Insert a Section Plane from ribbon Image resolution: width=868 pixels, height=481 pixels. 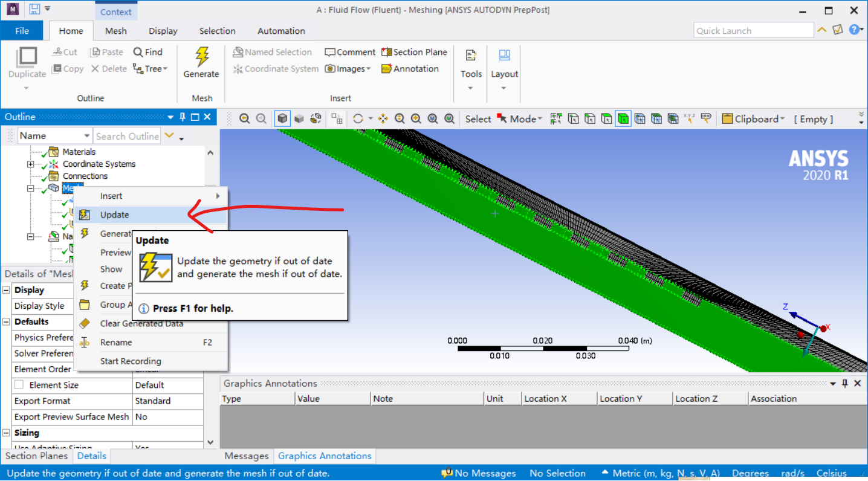414,52
